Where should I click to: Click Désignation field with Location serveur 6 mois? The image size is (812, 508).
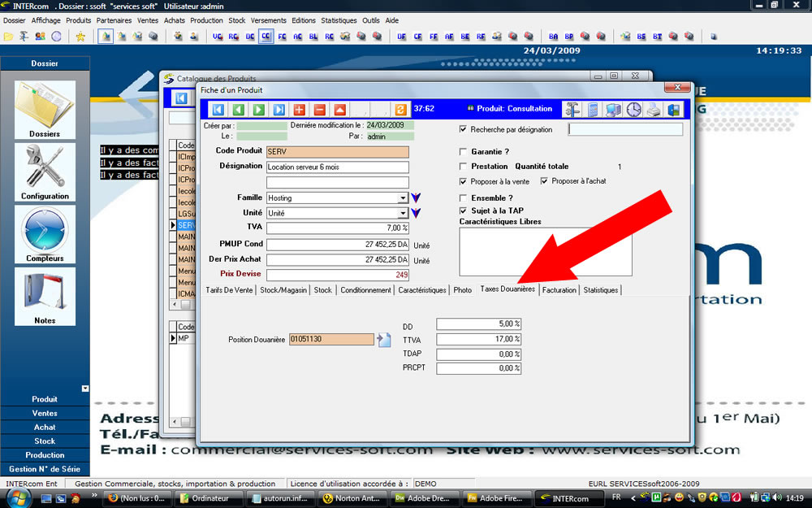(x=338, y=167)
